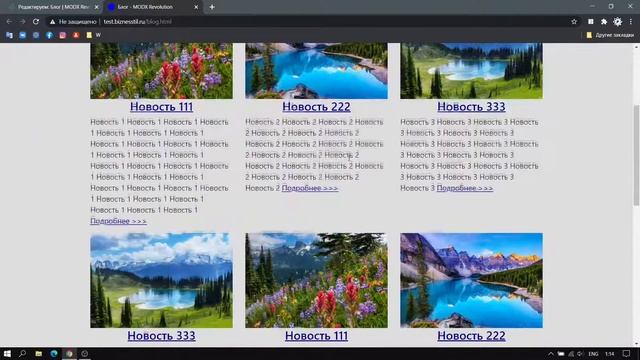Click the meadow pond image above top Новость 333

pos(471,71)
